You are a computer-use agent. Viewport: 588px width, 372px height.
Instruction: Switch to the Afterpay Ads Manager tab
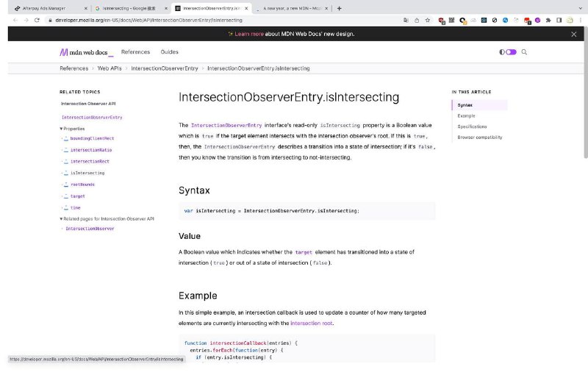coord(48,7)
